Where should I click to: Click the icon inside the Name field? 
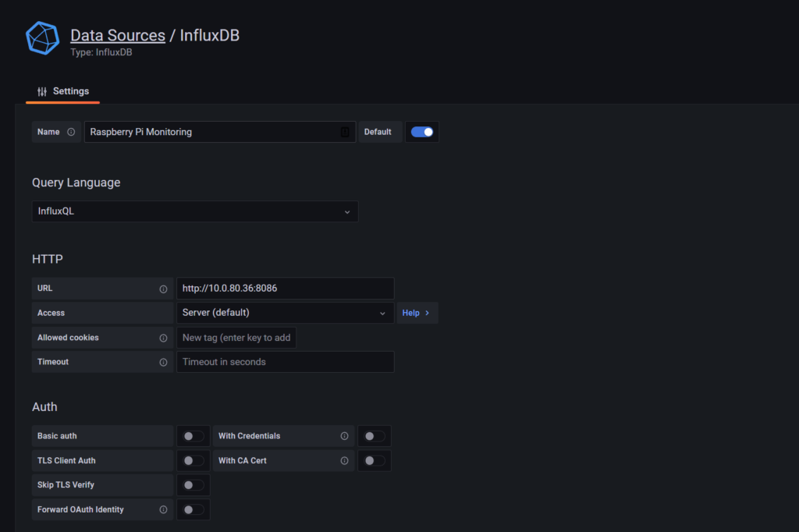[345, 133]
